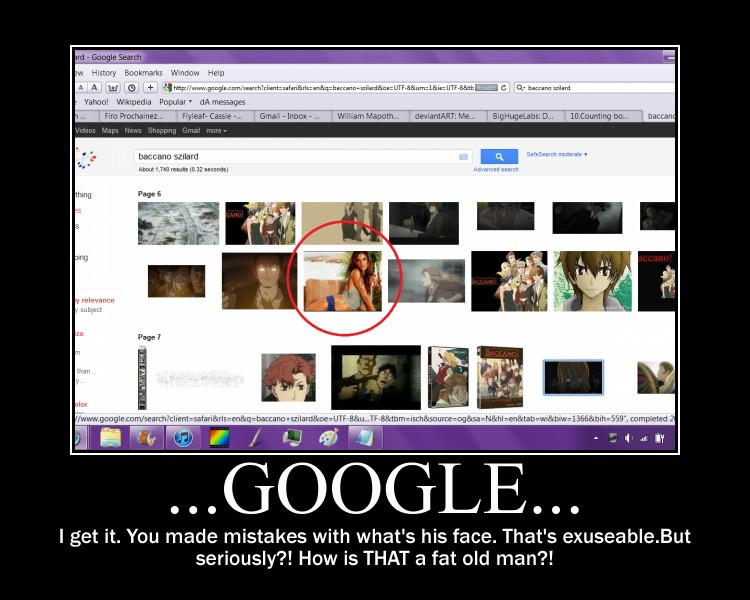
Task: Click the sync tray icon beside the speaker
Action: [613, 438]
